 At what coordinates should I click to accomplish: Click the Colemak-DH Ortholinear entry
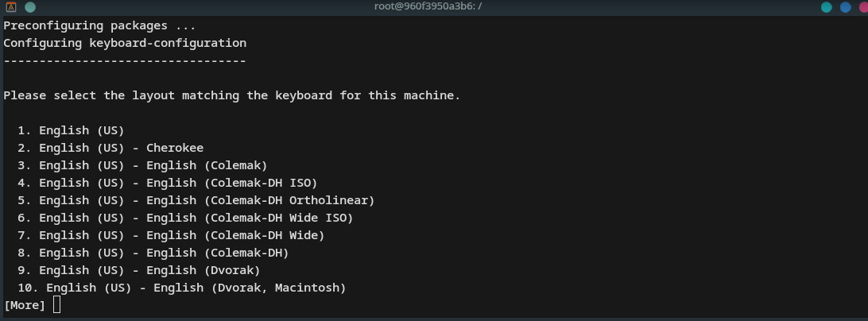tap(196, 200)
